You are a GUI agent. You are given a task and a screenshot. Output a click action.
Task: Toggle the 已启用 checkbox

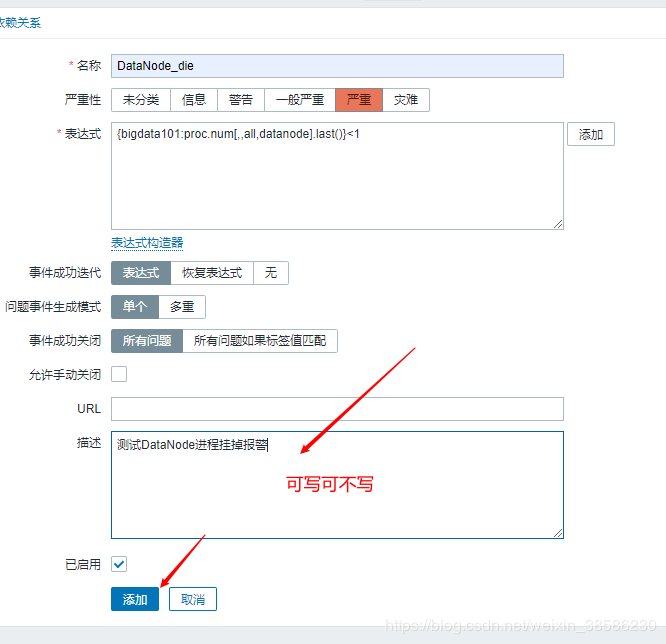point(119,564)
